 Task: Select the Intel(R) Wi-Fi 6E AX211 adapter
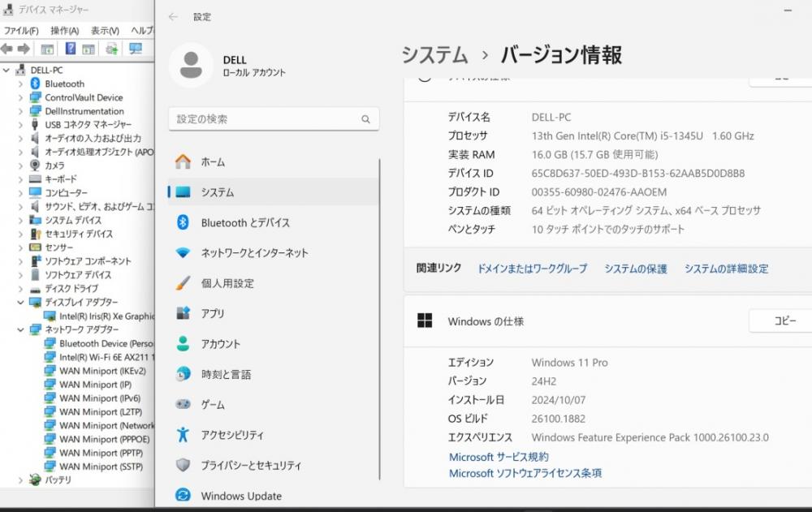[106, 357]
